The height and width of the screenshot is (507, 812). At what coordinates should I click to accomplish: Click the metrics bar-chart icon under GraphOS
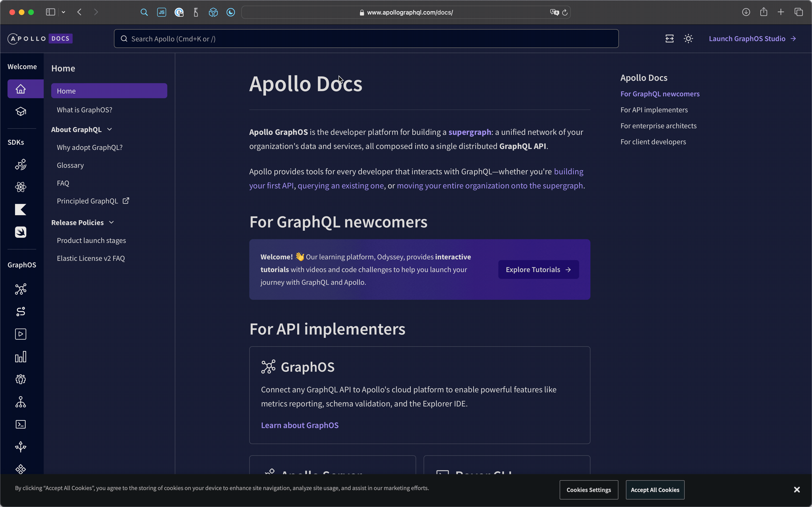[x=20, y=357]
